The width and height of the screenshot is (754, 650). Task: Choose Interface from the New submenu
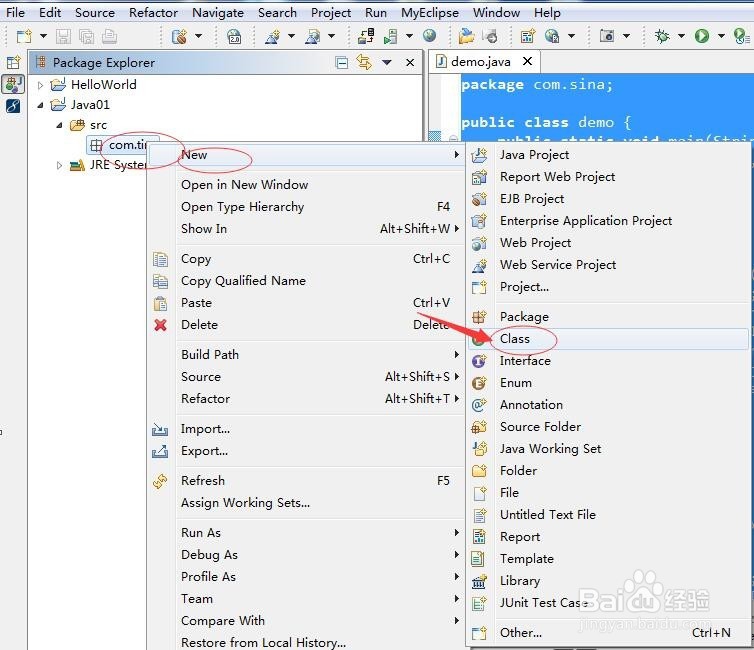click(x=608, y=361)
